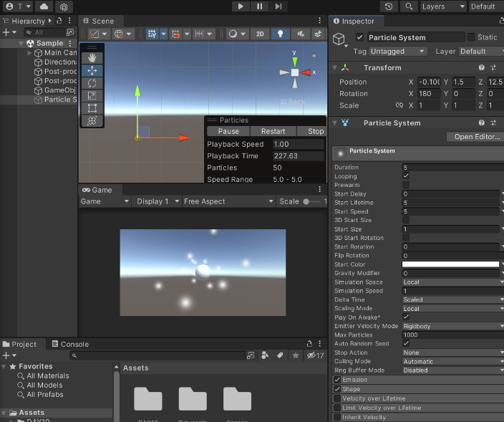
Task: Select the Scene tab
Action: 99,21
